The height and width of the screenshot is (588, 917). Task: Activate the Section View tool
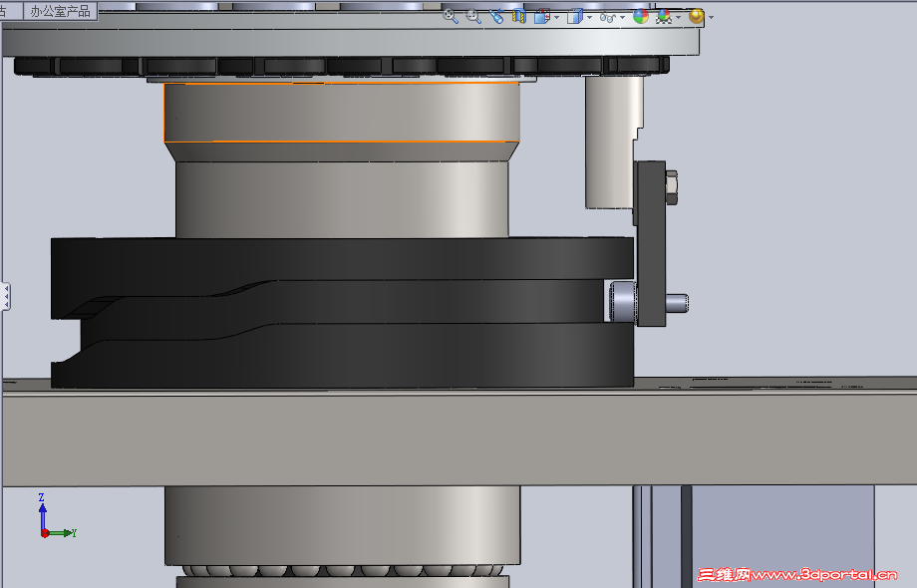pyautogui.click(x=518, y=16)
